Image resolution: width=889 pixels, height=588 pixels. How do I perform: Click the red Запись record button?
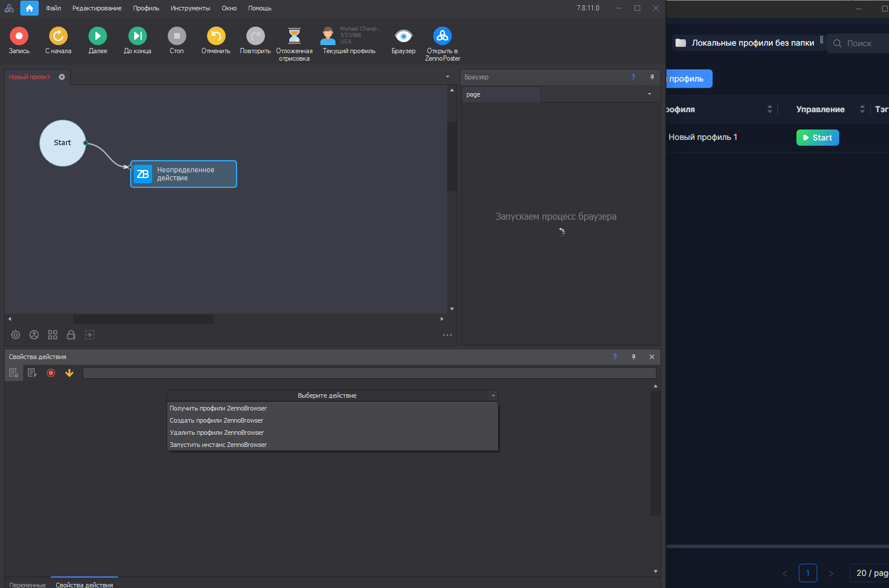[19, 36]
